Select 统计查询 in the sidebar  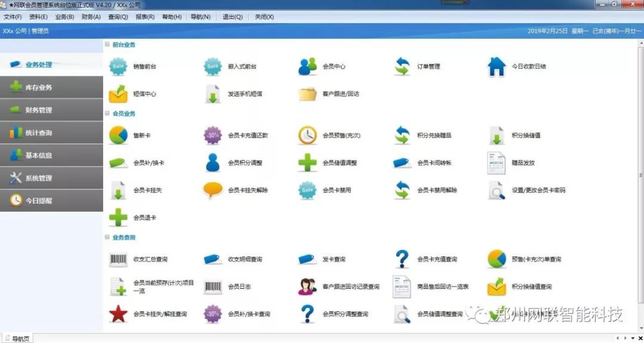[39, 132]
